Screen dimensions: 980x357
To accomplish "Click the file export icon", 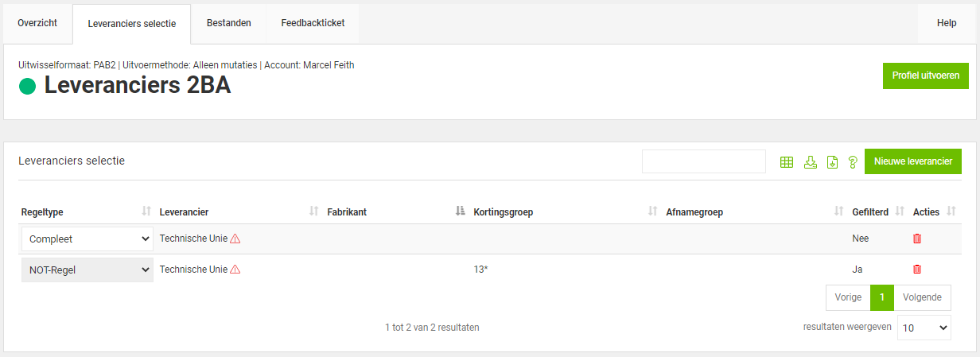I will (x=832, y=162).
